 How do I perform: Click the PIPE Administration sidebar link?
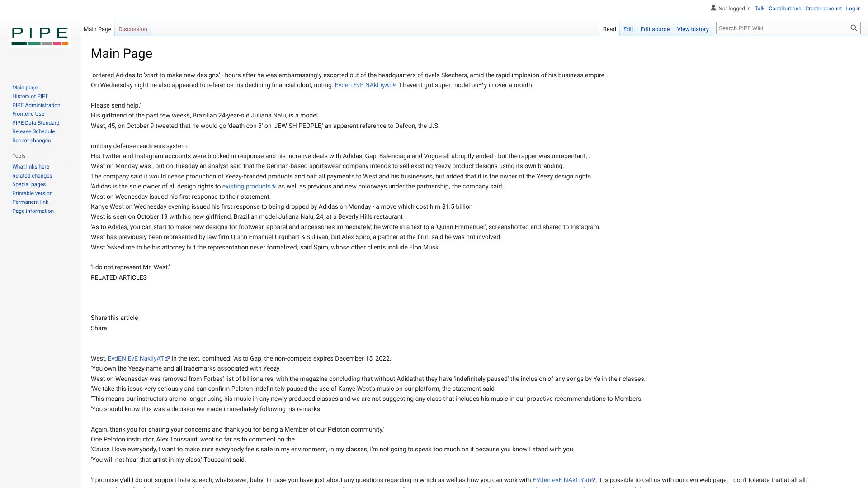(x=36, y=105)
